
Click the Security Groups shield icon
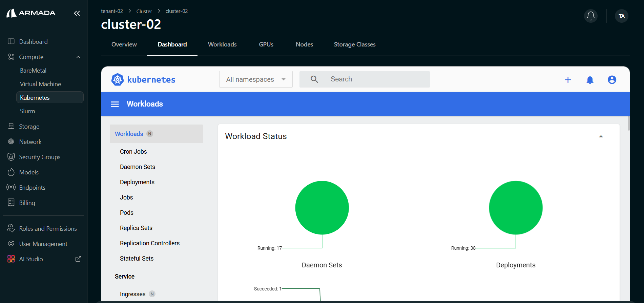pos(11,157)
